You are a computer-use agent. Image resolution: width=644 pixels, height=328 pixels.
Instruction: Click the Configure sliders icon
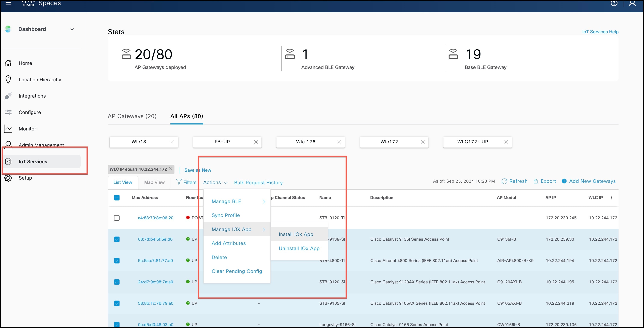[x=8, y=112]
